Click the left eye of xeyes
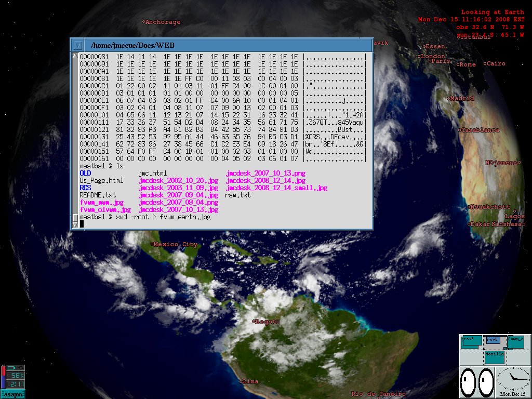 [x=468, y=382]
